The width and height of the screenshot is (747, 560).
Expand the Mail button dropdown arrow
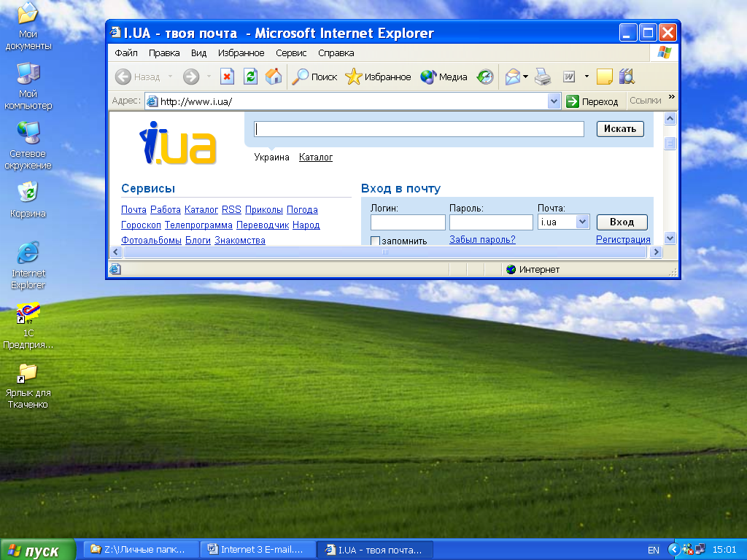(525, 77)
